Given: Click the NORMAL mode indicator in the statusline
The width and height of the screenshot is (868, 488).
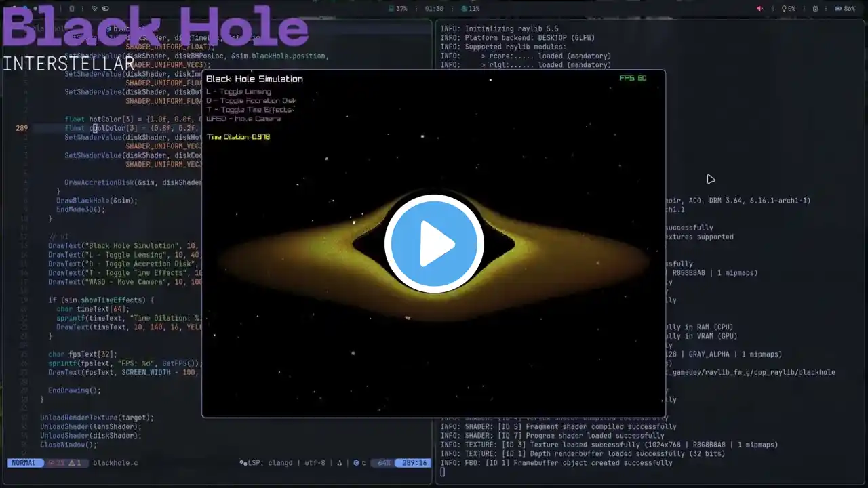Looking at the screenshot, I should tap(25, 463).
